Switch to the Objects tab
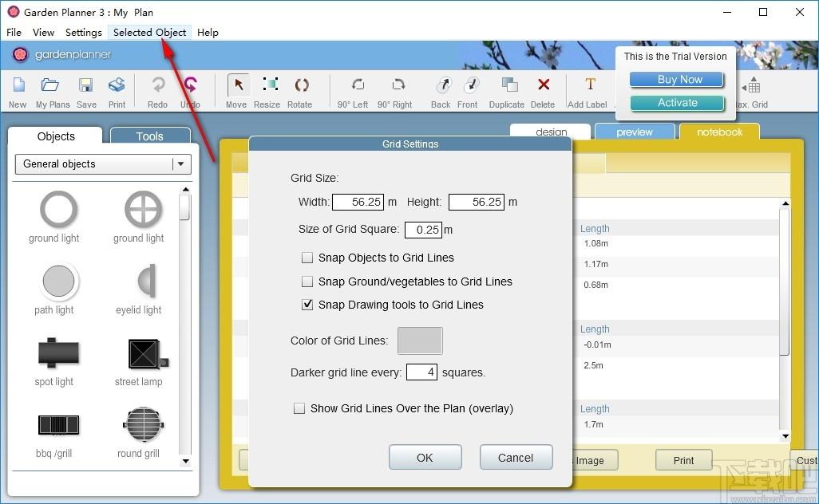This screenshot has width=819, height=504. click(56, 136)
